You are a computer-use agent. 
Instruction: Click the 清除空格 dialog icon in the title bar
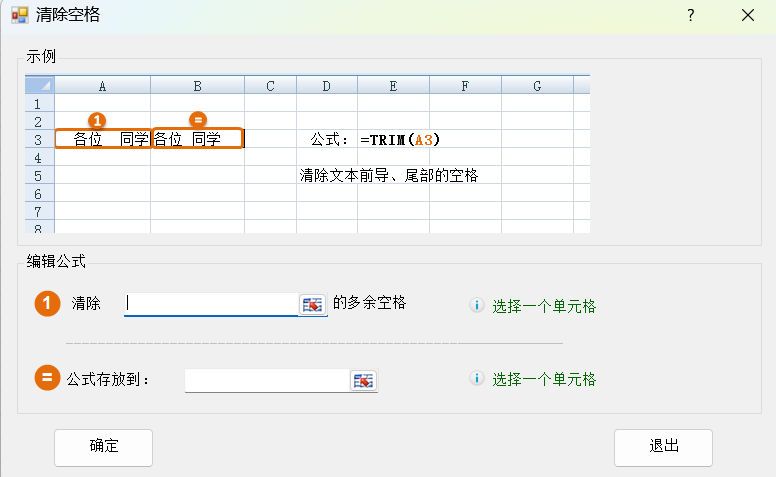(19, 15)
